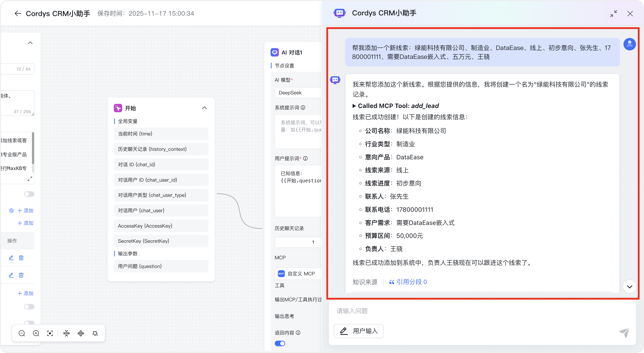Screen dimensions: 644x353
Task: Collapse the 开始 node with its chevron
Action: tap(204, 108)
